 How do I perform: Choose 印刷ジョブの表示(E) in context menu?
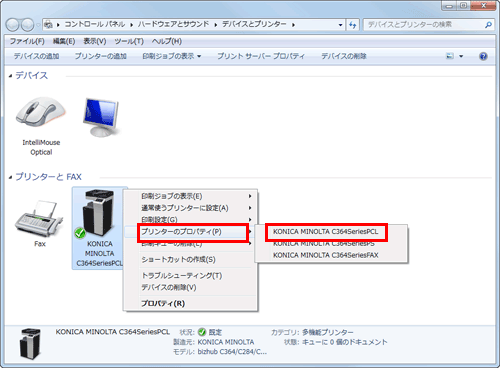(190, 196)
